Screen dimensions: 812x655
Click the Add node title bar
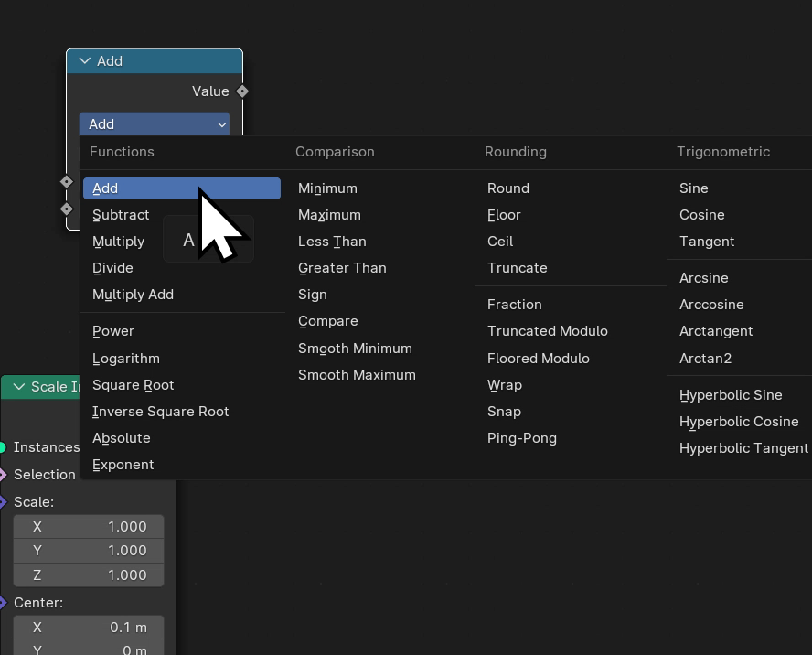[155, 61]
